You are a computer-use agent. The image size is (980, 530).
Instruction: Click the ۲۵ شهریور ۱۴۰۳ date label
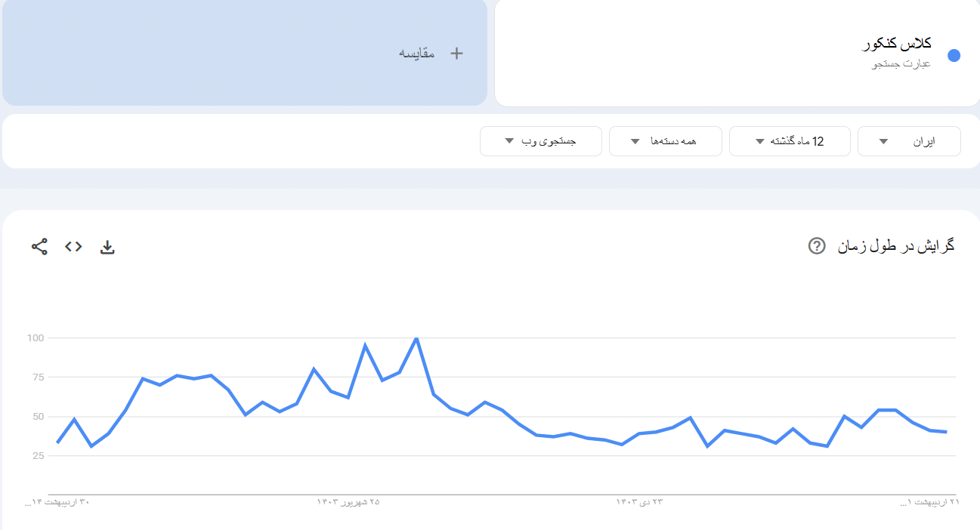[x=348, y=501]
